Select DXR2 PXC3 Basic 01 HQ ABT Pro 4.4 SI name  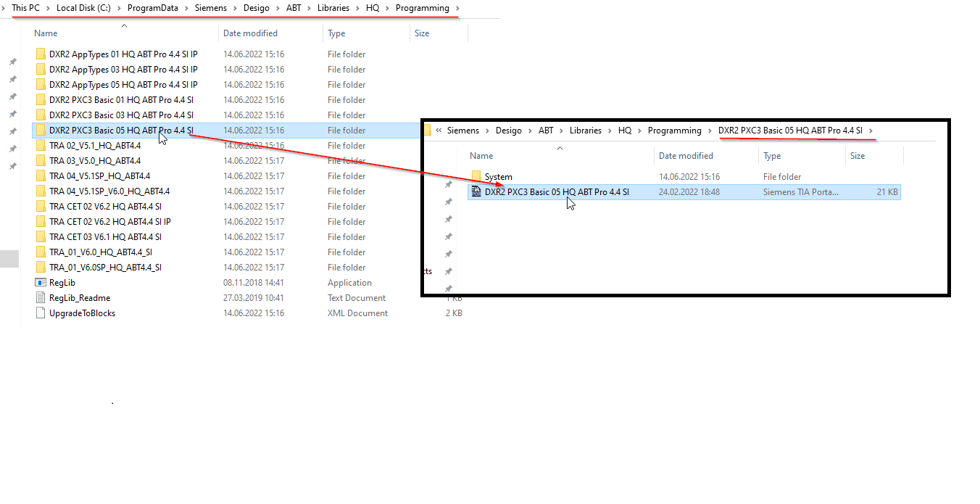pyautogui.click(x=121, y=100)
